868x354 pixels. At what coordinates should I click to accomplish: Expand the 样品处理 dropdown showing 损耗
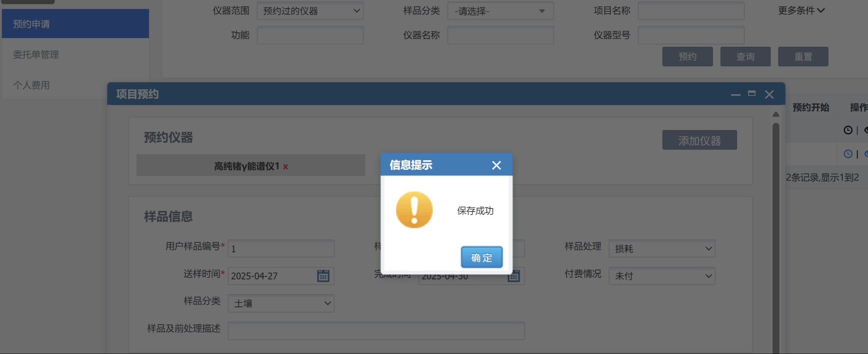tap(662, 249)
